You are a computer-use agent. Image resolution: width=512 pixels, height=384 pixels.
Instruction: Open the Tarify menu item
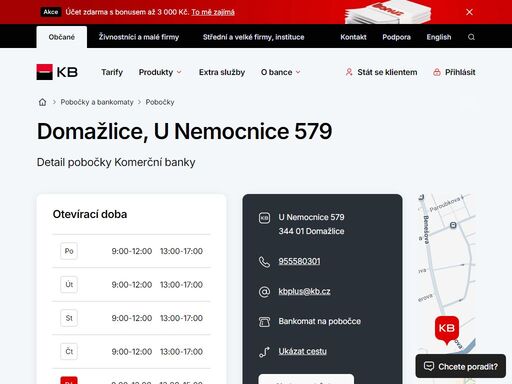click(x=112, y=72)
